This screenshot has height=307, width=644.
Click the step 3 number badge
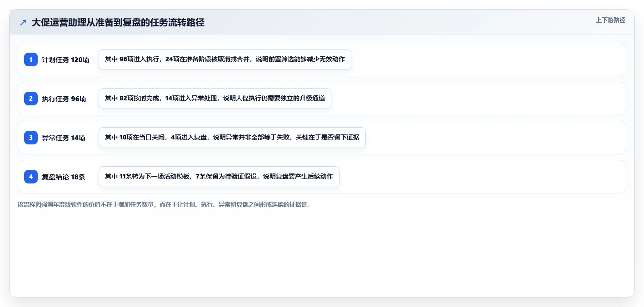point(31,138)
